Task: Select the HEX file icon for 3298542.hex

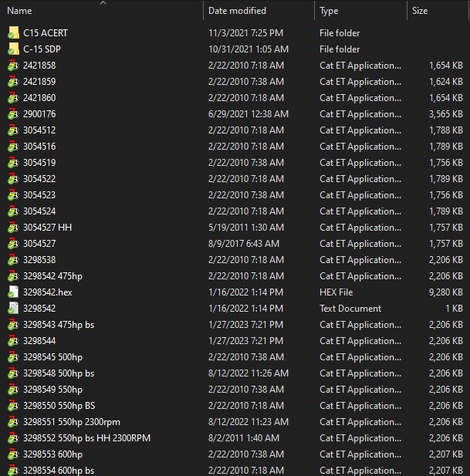Action: tap(13, 292)
